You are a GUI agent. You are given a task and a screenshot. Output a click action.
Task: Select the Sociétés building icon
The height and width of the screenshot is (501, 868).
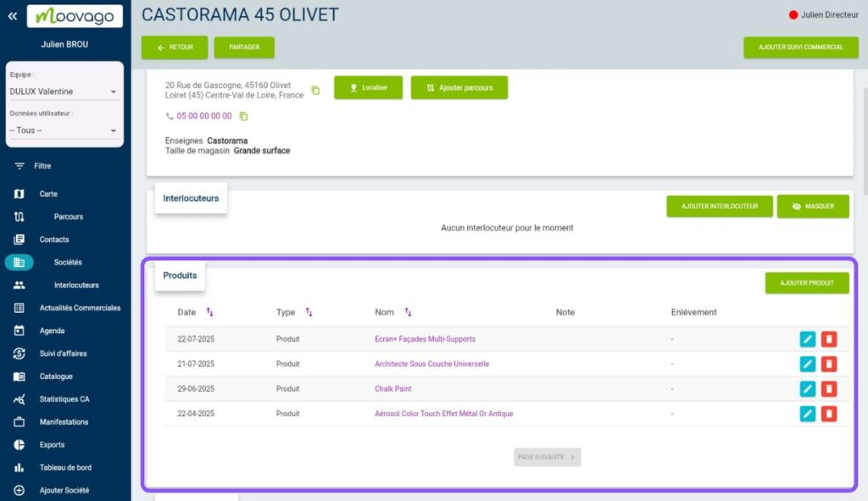click(x=19, y=263)
